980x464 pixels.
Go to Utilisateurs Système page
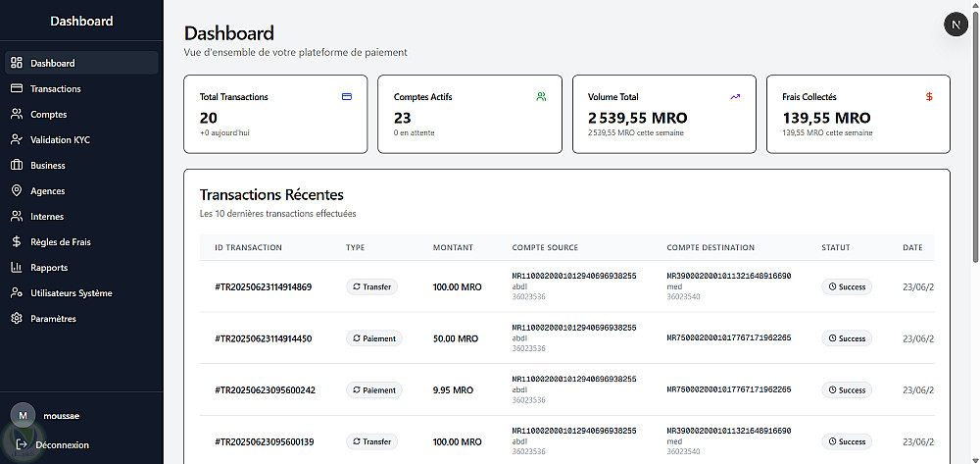pyautogui.click(x=71, y=293)
